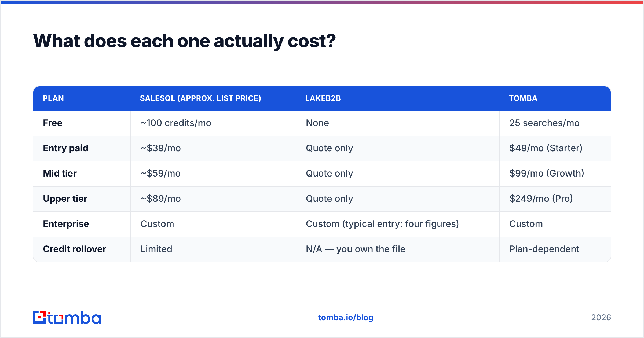Screen dimensions: 644x338
Task: Click the "Enterprise" row label
Action: (66, 224)
